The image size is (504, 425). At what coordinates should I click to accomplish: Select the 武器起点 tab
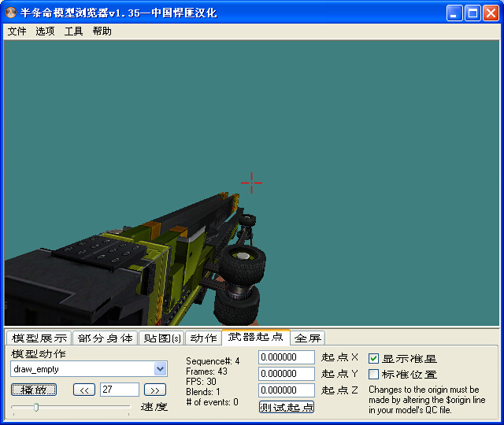(255, 337)
